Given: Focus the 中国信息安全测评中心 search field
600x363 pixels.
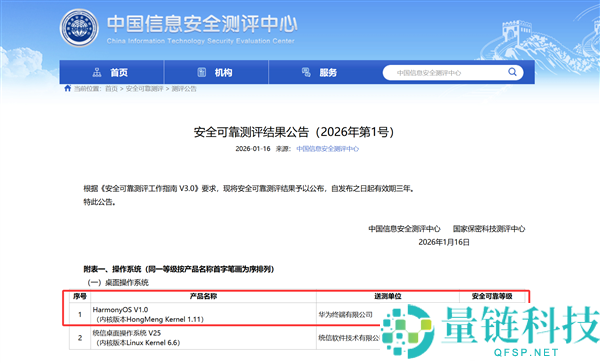Looking at the screenshot, I should click(453, 73).
